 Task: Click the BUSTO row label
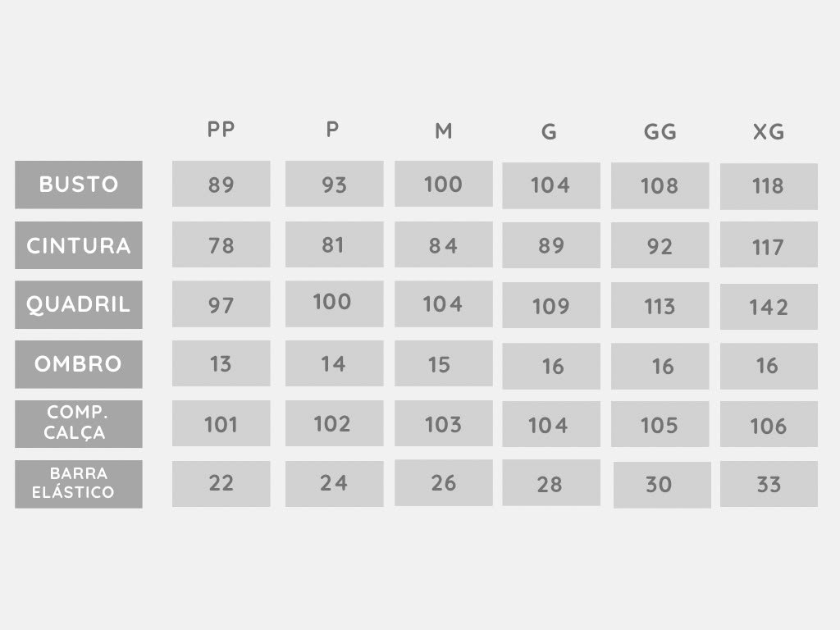[x=79, y=185]
